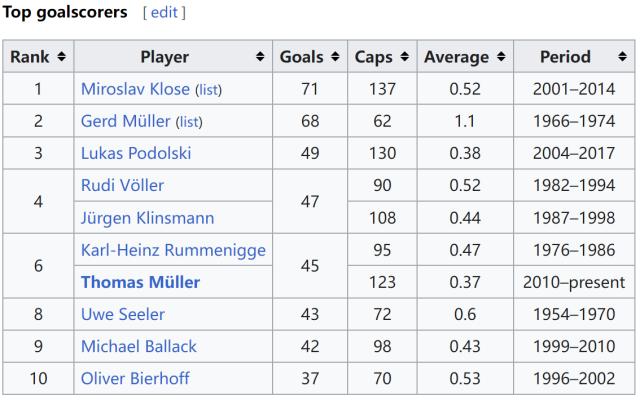Viewport: 640px width, 400px height.
Task: Click the Karl-Heinz Rummenigge link
Action: pos(173,250)
